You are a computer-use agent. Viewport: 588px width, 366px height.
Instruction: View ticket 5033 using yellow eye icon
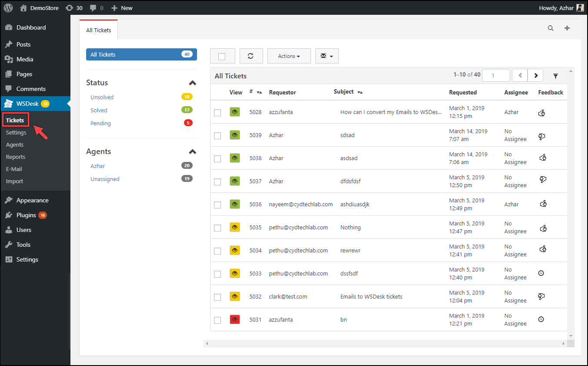[235, 273]
